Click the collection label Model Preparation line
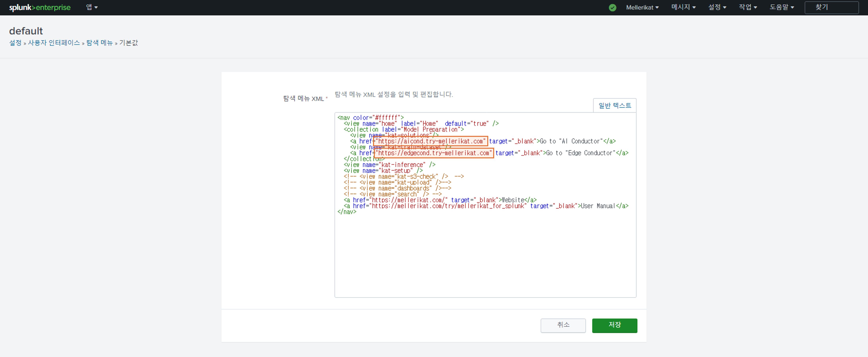Viewport: 868px width, 357px height. click(404, 130)
